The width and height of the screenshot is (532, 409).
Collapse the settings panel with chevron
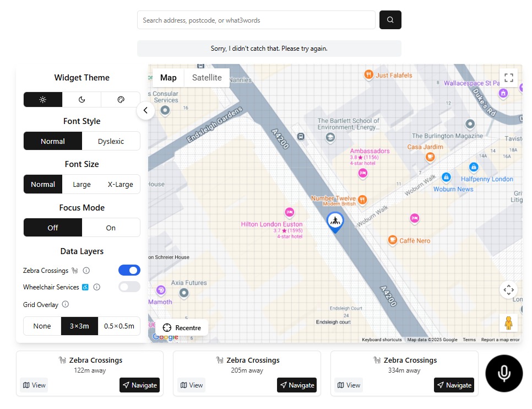(x=145, y=111)
